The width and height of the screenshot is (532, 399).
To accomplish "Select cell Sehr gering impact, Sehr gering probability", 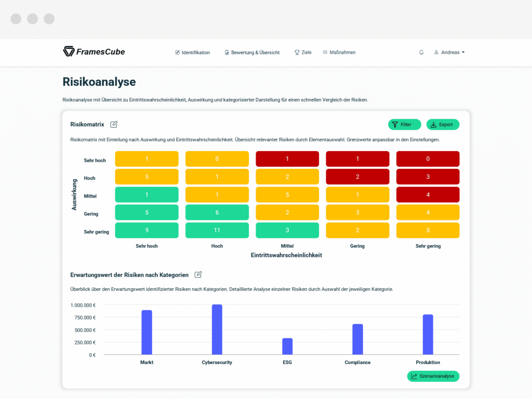I will point(428,230).
